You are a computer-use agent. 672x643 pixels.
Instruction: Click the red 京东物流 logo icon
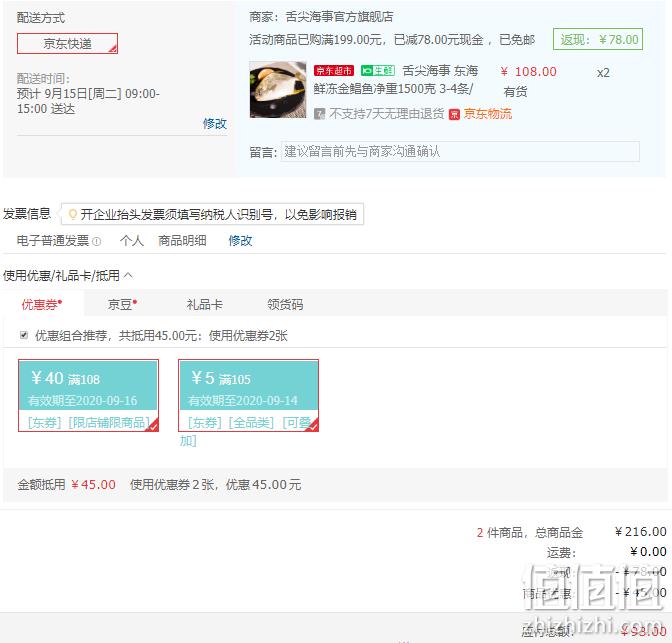(454, 114)
